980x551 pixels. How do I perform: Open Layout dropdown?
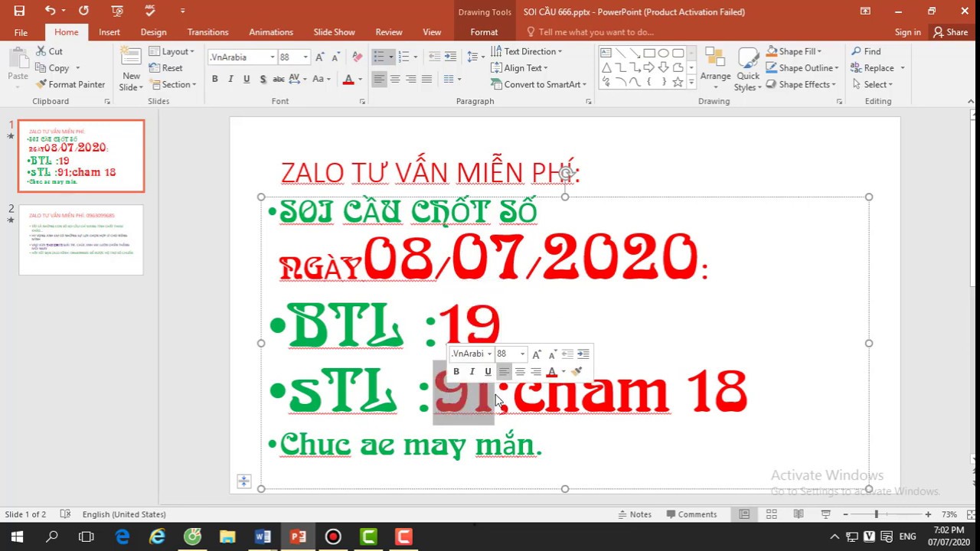[x=171, y=51]
